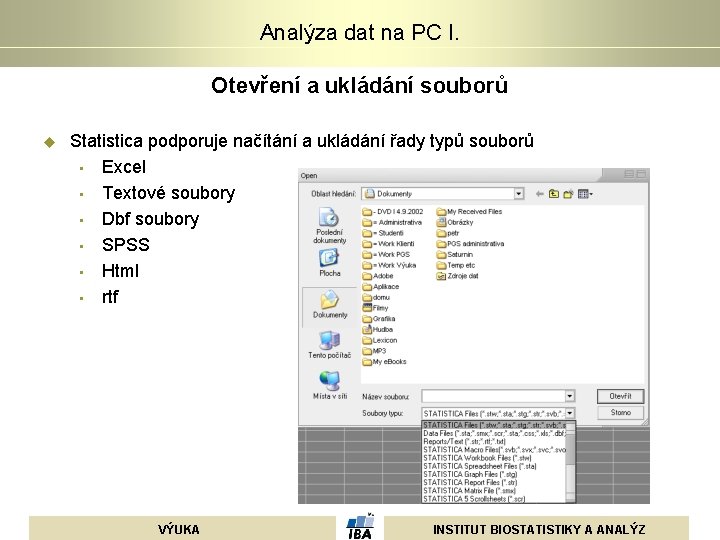This screenshot has width=720, height=540.
Task: Open Tento počítač shortcut
Action: tap(329, 345)
